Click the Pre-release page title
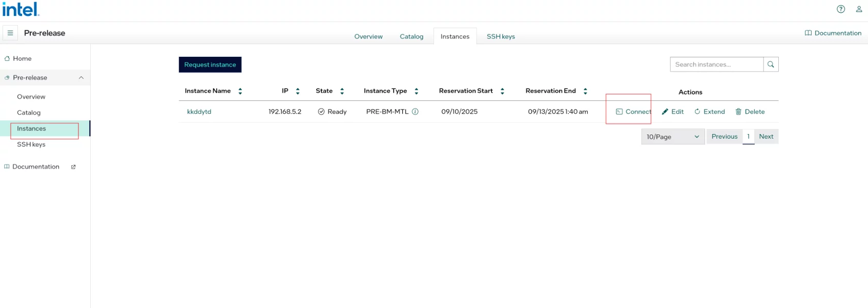This screenshot has width=868, height=308. (45, 33)
